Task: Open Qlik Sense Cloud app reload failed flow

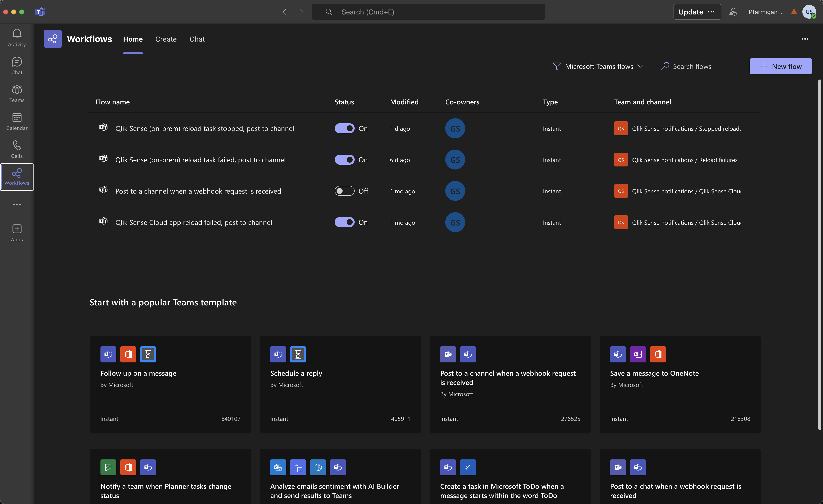Action: point(193,222)
